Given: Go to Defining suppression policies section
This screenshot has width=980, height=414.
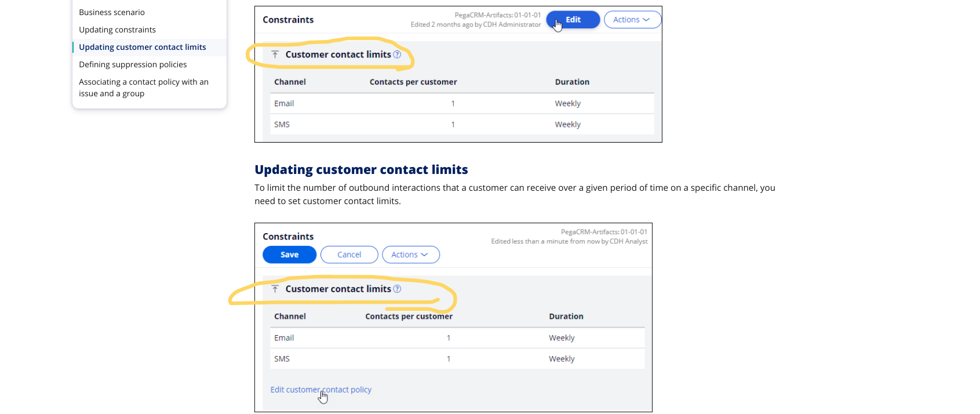Looking at the screenshot, I should pyautogui.click(x=133, y=64).
